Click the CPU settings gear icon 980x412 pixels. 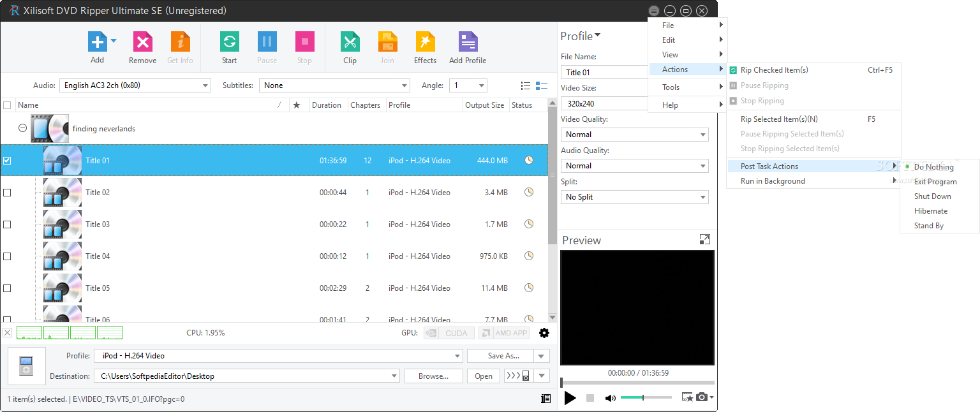click(544, 333)
